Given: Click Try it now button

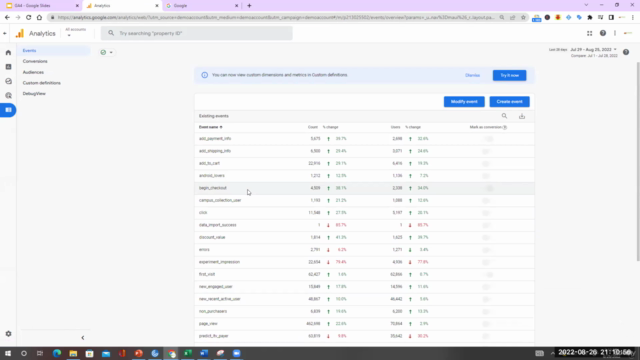Looking at the screenshot, I should [x=509, y=75].
